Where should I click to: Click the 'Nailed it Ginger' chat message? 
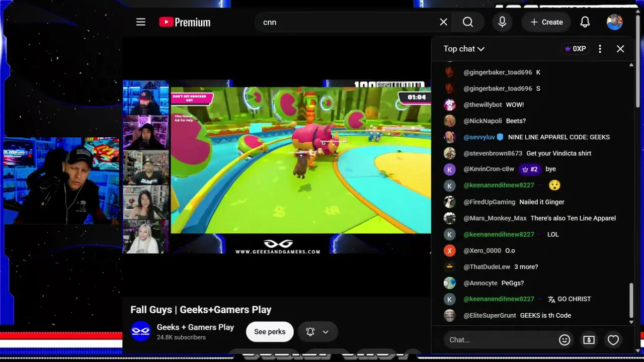[542, 202]
